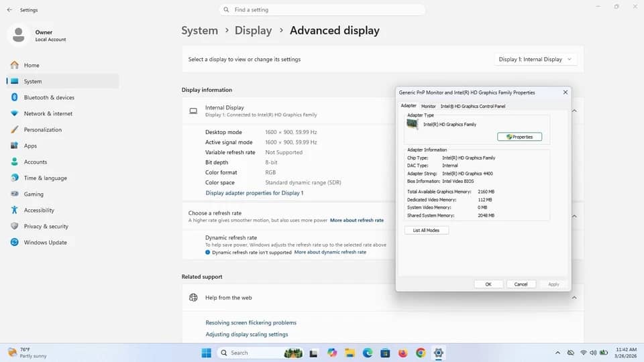644x362 pixels.
Task: Launch Google Chrome from the taskbar
Action: [421, 353]
